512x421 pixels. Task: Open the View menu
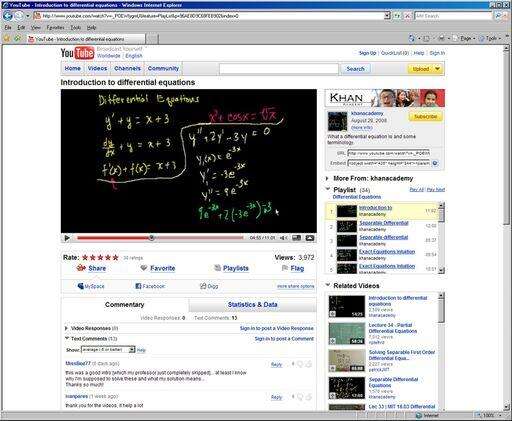36,27
